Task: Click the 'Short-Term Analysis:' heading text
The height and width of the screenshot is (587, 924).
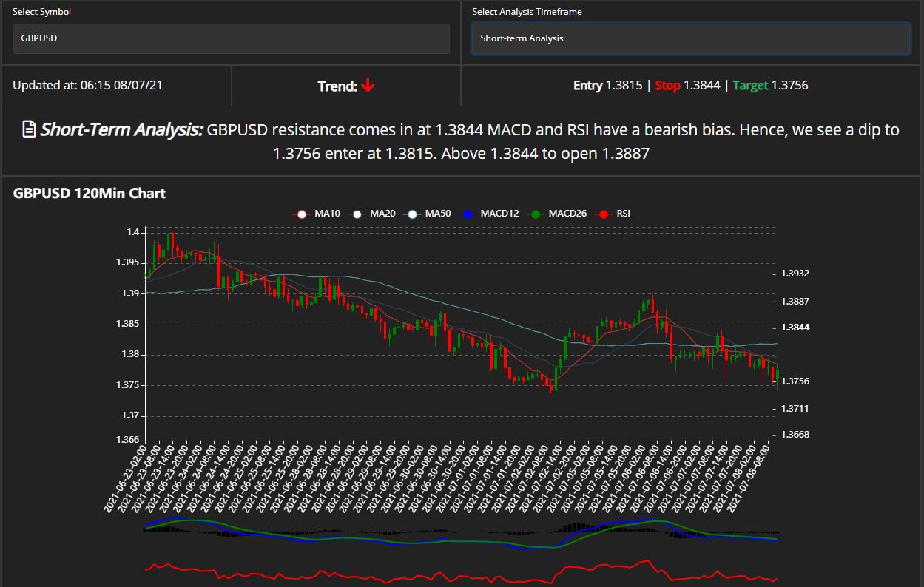Action: (x=121, y=130)
